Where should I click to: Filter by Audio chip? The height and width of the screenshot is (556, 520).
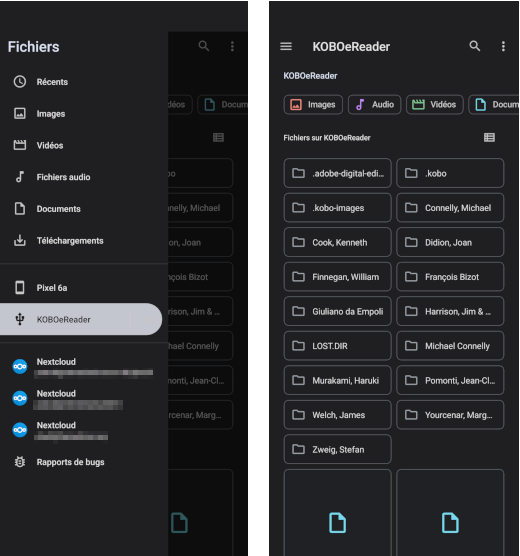point(374,105)
